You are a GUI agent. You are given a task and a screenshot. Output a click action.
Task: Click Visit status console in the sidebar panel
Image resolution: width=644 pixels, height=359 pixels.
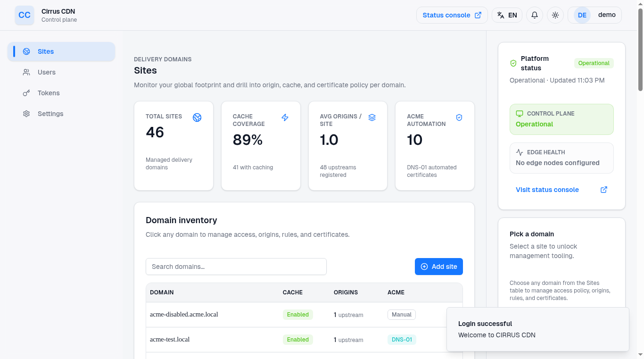547,190
